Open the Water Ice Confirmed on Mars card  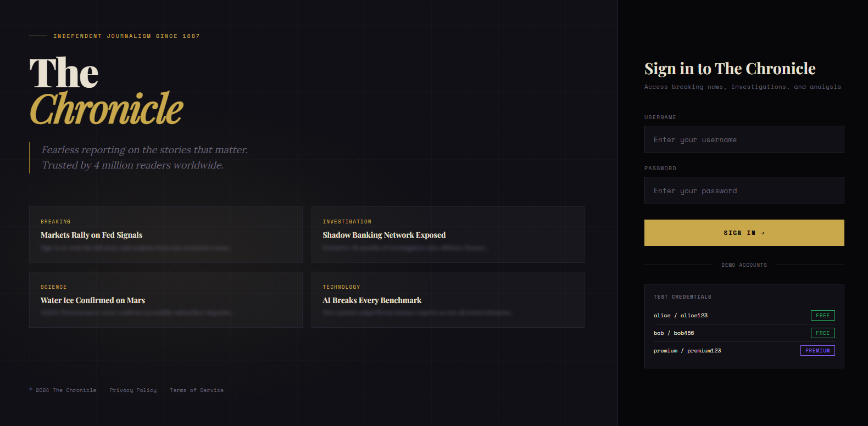point(165,300)
